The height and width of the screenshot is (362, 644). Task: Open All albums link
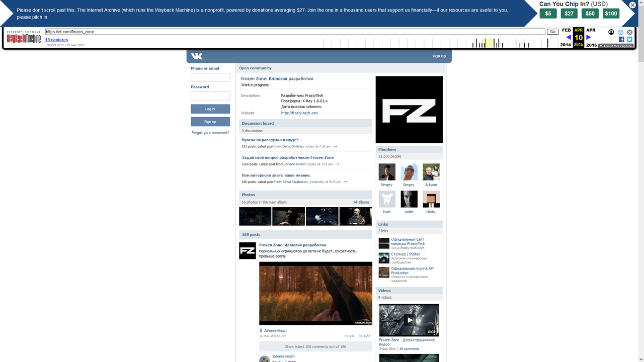coord(361,202)
